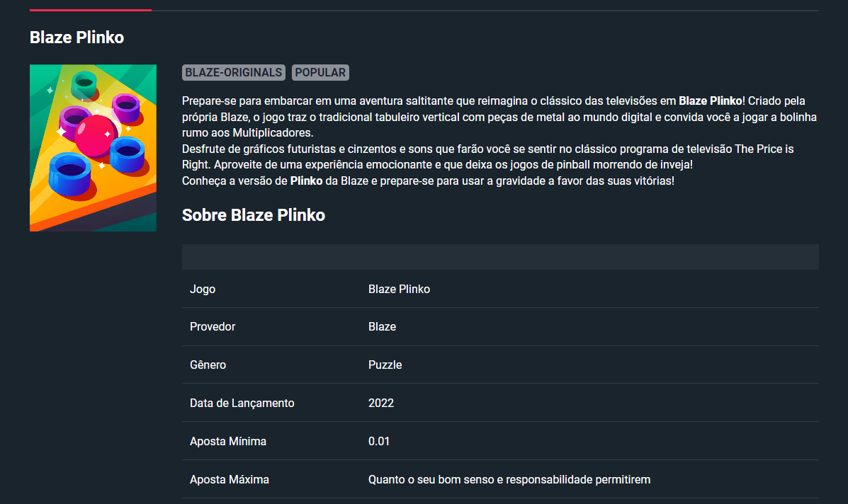
Task: Click the empty table header bar
Action: (500, 256)
